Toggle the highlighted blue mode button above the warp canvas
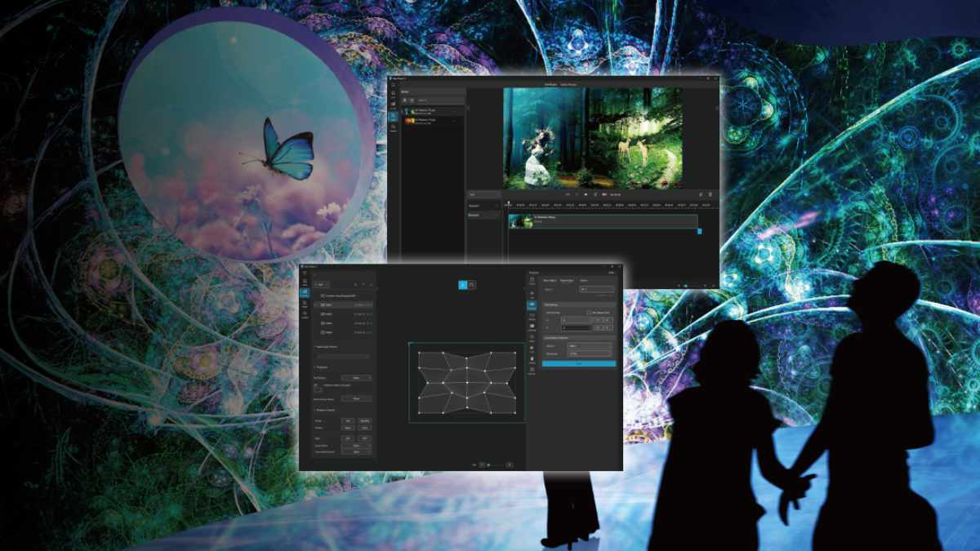Image resolution: width=980 pixels, height=551 pixels. (463, 284)
